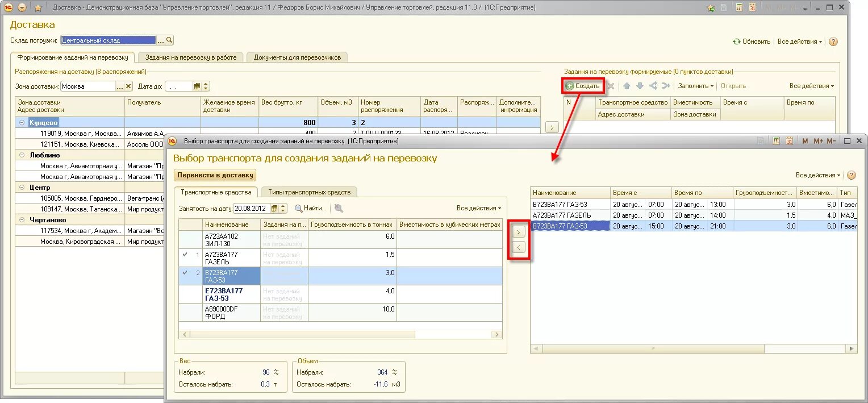Add page to favorites icon, main window

coord(711,8)
